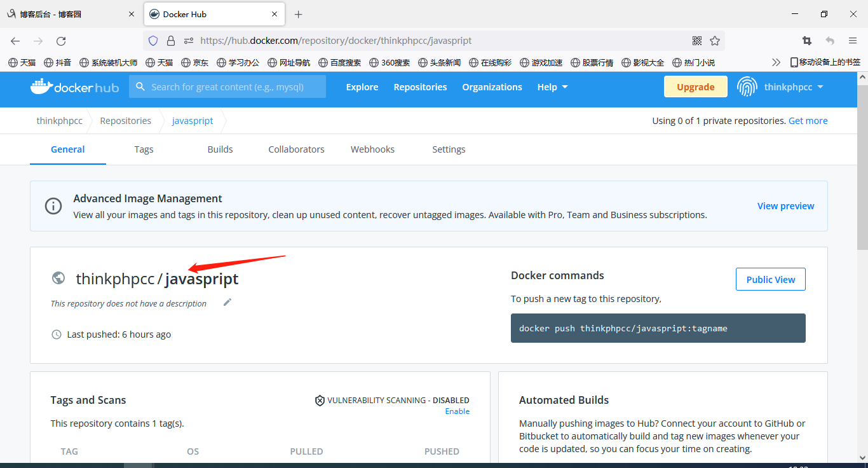Open a new tab with the plus button
This screenshot has height=468, width=868.
click(299, 14)
